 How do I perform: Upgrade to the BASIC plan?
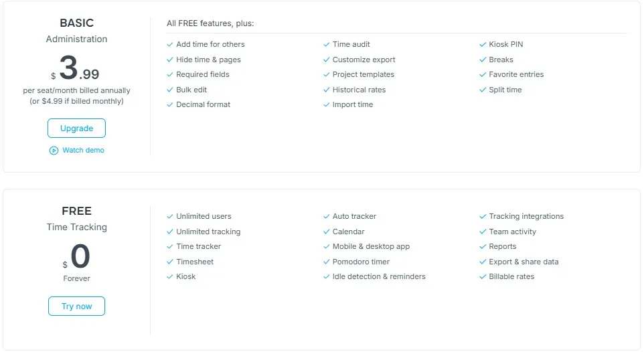(x=76, y=128)
